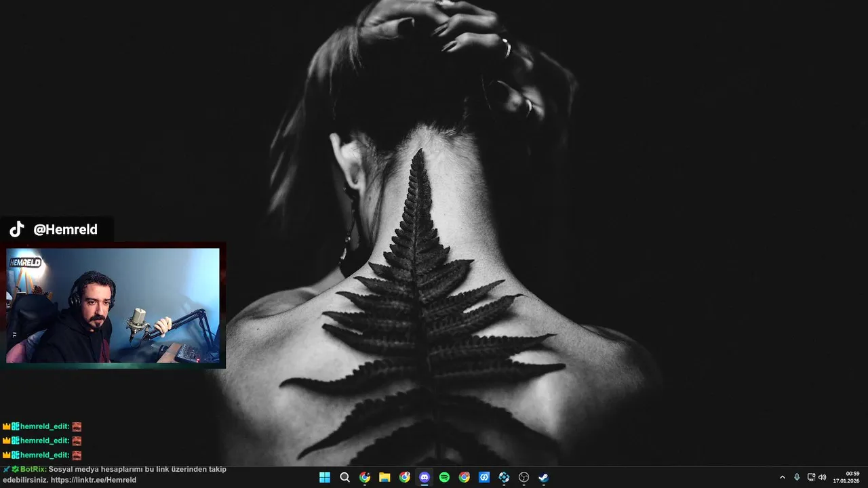868x488 pixels.
Task: Open OBS Studio from the taskbar
Action: (x=524, y=477)
